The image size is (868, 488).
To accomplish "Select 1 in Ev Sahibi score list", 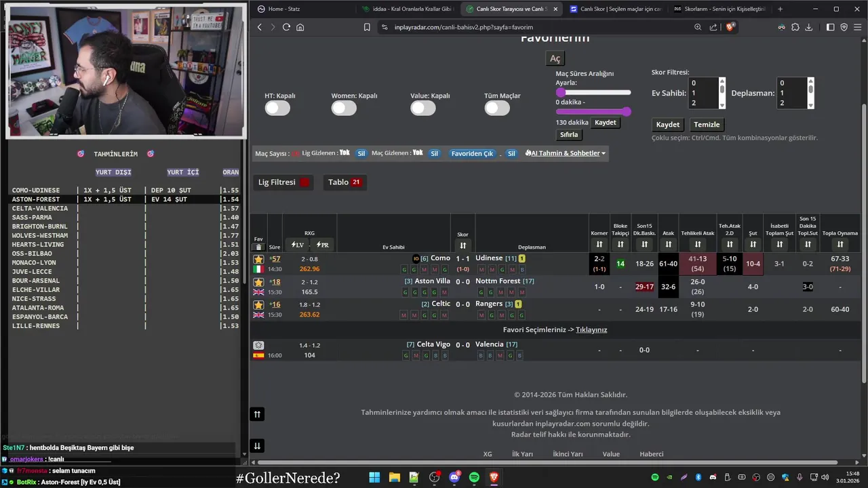I will [x=703, y=93].
